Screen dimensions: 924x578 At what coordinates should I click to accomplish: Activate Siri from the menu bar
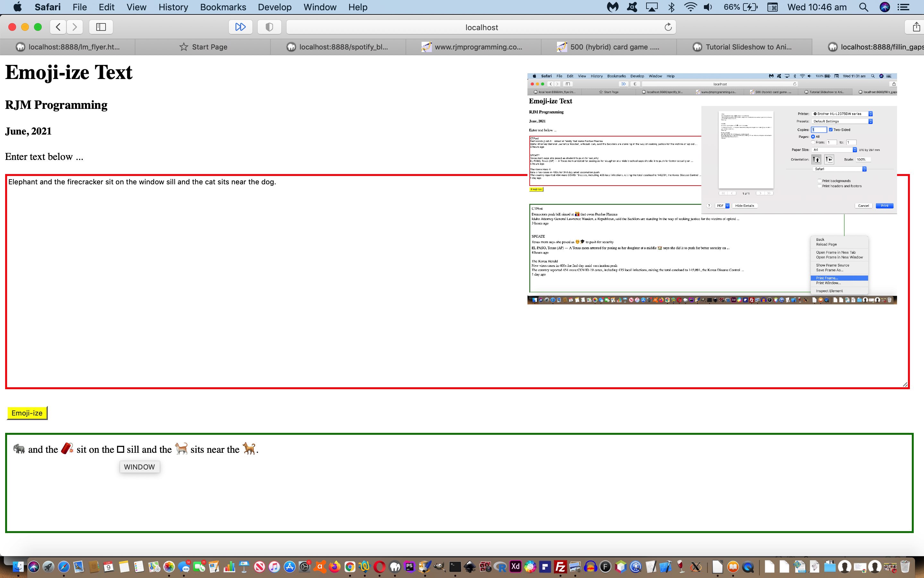coord(885,7)
